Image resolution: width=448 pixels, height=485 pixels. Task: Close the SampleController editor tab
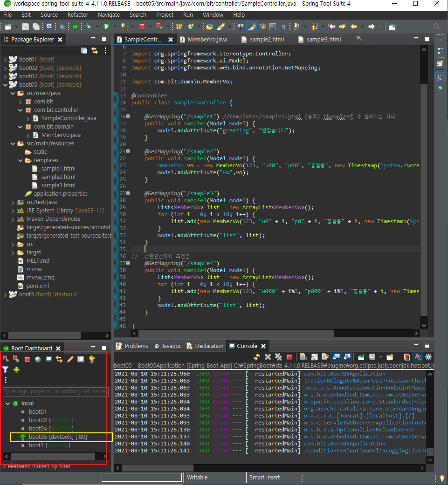pos(171,39)
